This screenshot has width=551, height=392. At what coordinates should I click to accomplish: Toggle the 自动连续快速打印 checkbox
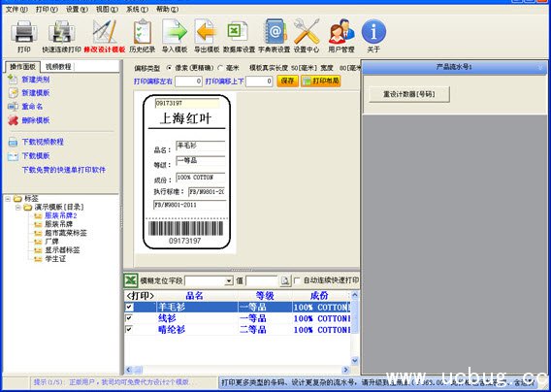[297, 280]
